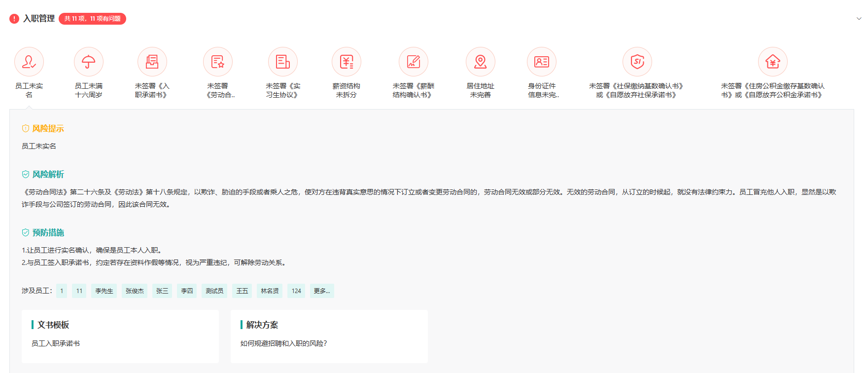Select the 身份证件信息未完善 ID card icon
Screen dimensions: 868x373
(x=542, y=62)
